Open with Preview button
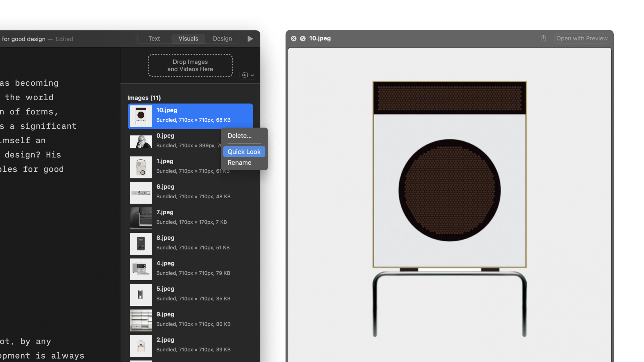644x362 pixels. pyautogui.click(x=582, y=38)
